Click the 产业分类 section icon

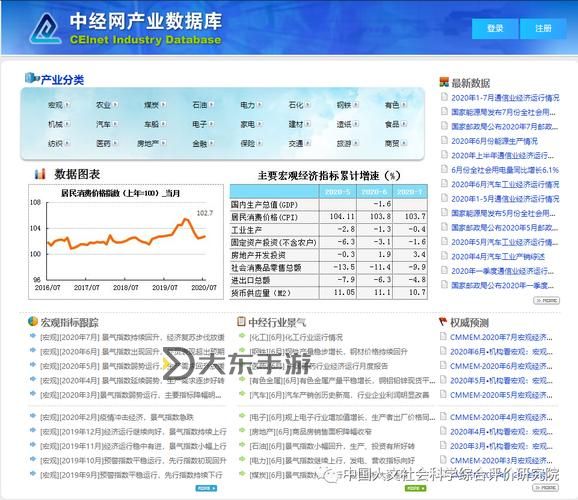32,78
